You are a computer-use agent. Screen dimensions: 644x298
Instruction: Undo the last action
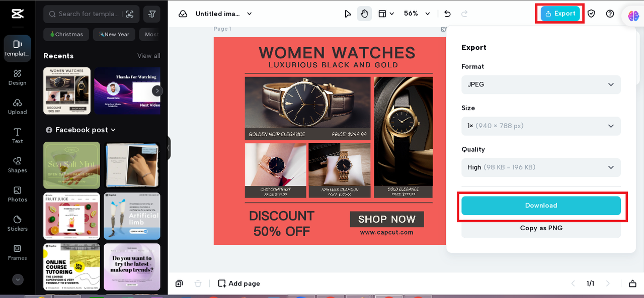tap(447, 14)
